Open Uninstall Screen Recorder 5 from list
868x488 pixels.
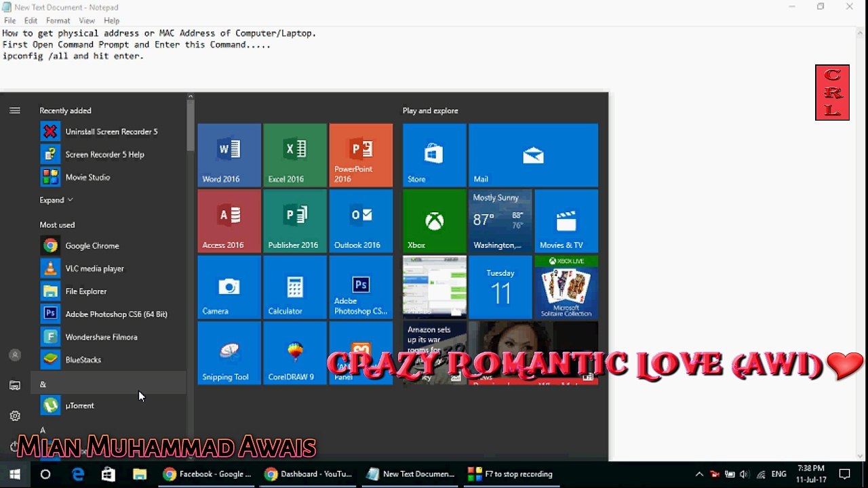(108, 131)
